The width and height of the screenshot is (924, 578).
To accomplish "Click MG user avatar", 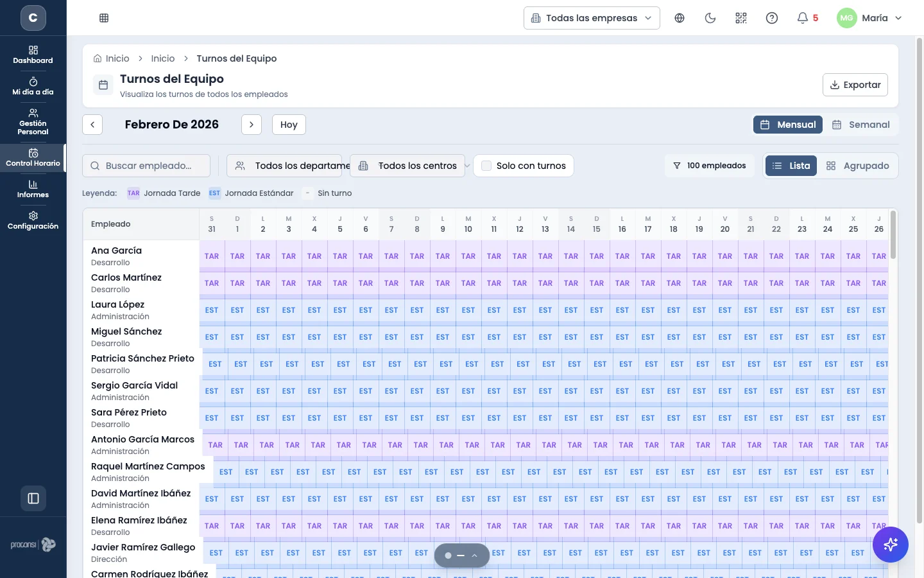I will (x=847, y=18).
